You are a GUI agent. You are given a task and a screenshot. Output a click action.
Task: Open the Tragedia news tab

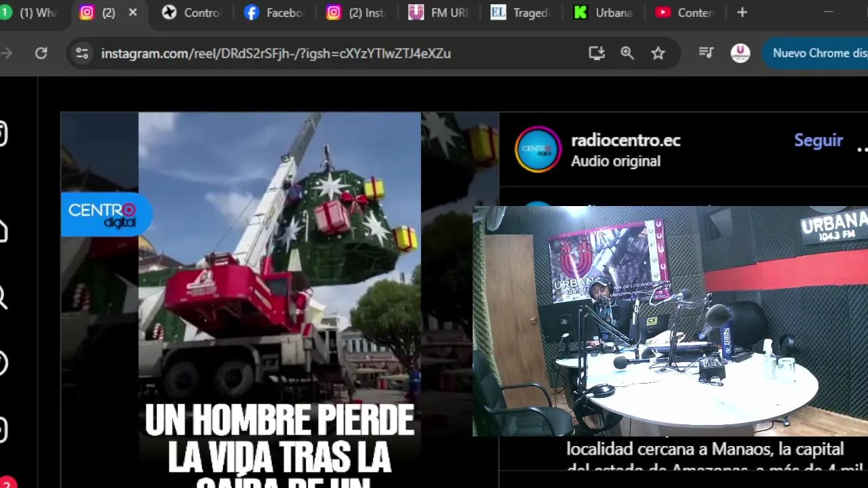pos(520,12)
